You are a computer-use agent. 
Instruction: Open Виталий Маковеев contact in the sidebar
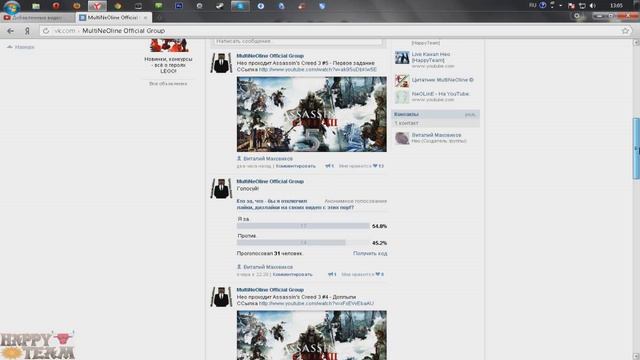[436, 135]
